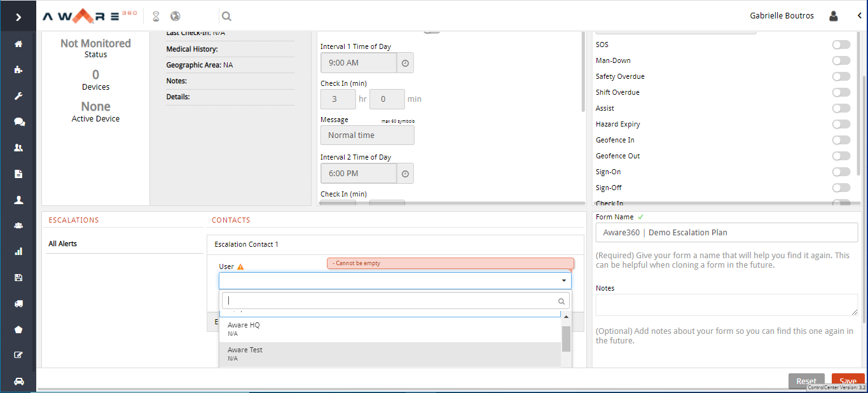Screen dimensions: 868x393
Task: Click the search magnifier in top bar
Action: [226, 16]
